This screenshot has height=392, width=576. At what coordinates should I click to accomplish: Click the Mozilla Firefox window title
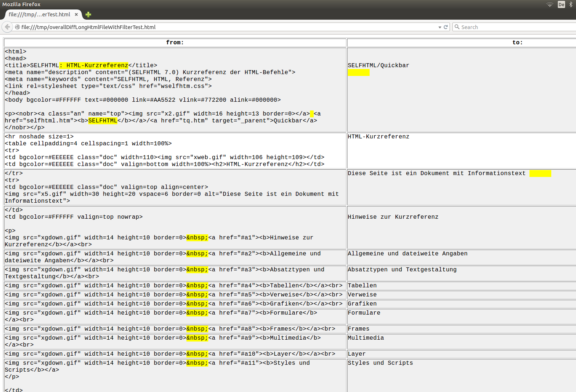pyautogui.click(x=21, y=4)
